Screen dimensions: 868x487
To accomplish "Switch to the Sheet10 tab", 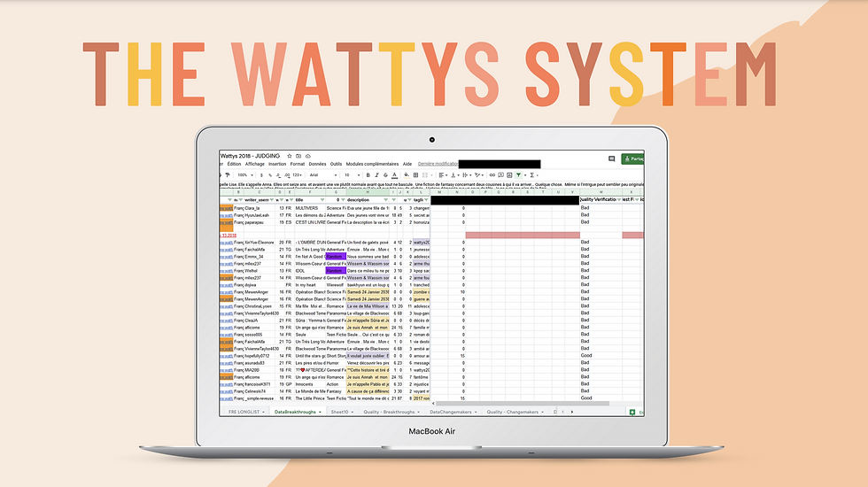I will [x=342, y=412].
